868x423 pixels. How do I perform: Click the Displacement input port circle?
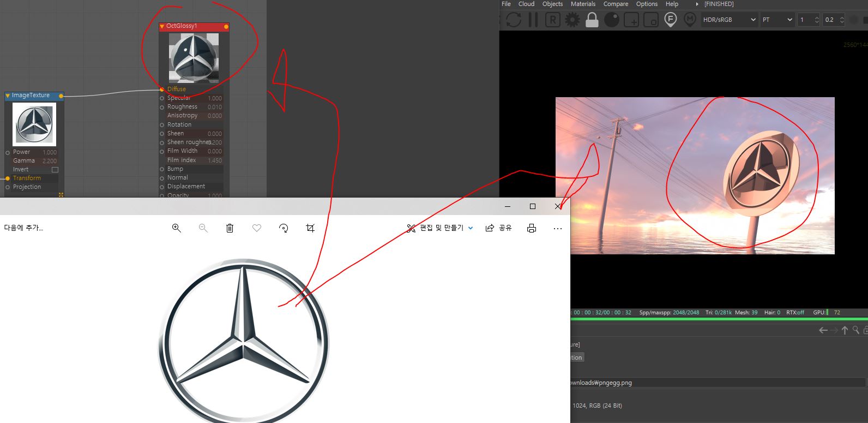coord(162,187)
